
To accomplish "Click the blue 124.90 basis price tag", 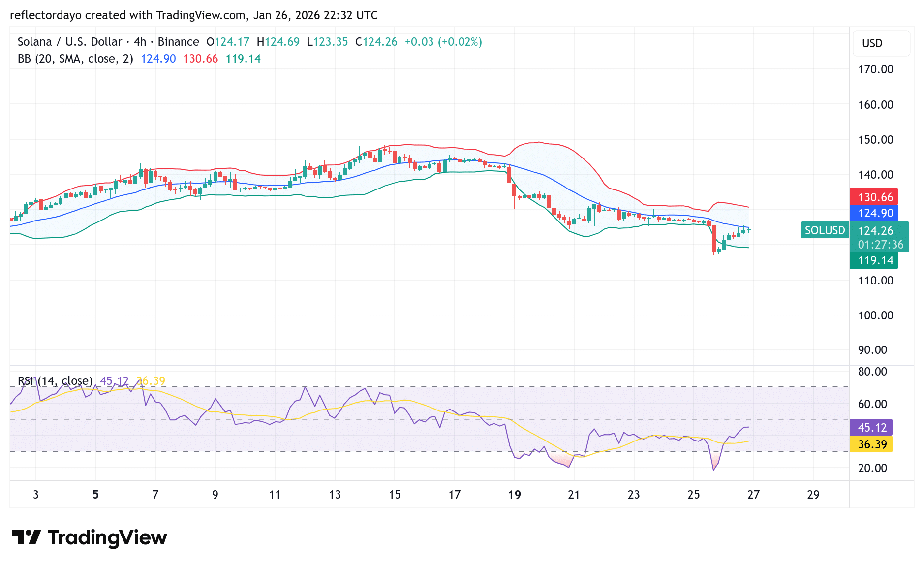I will coord(874,213).
